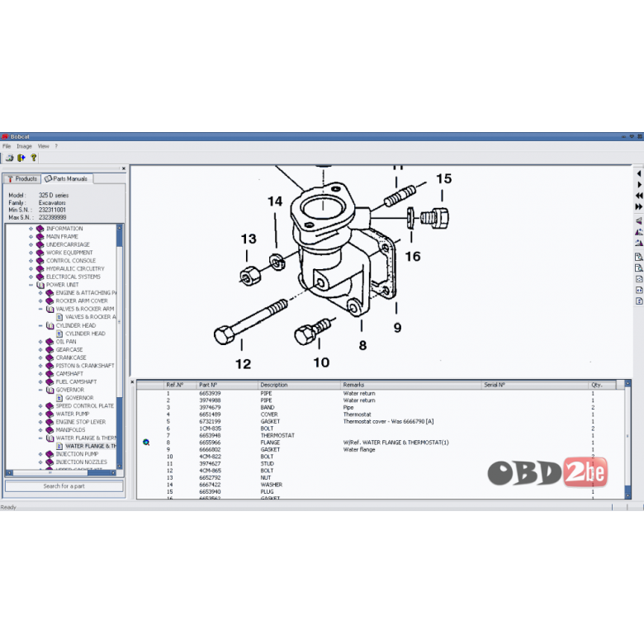644x644 pixels.
Task: Click the WATER PUMP purple book icon
Action: click(50, 414)
